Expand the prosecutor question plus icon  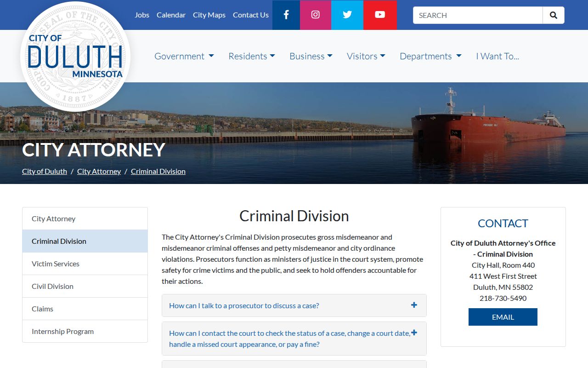[x=414, y=305]
